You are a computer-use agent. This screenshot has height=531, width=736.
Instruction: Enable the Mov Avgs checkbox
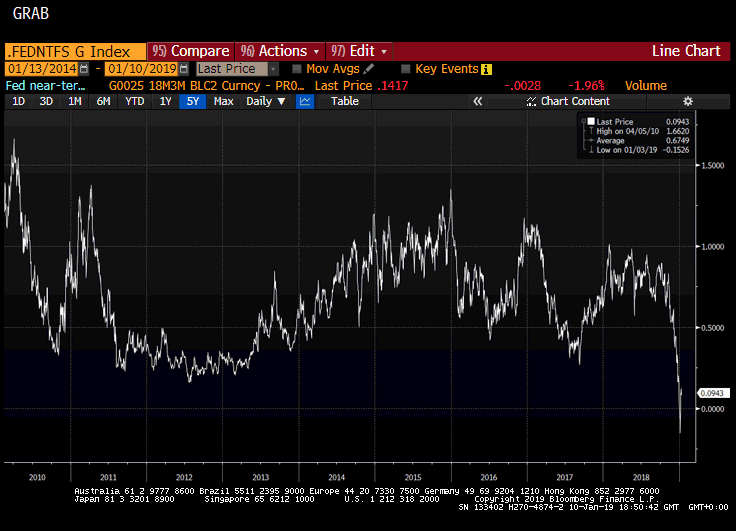(297, 69)
